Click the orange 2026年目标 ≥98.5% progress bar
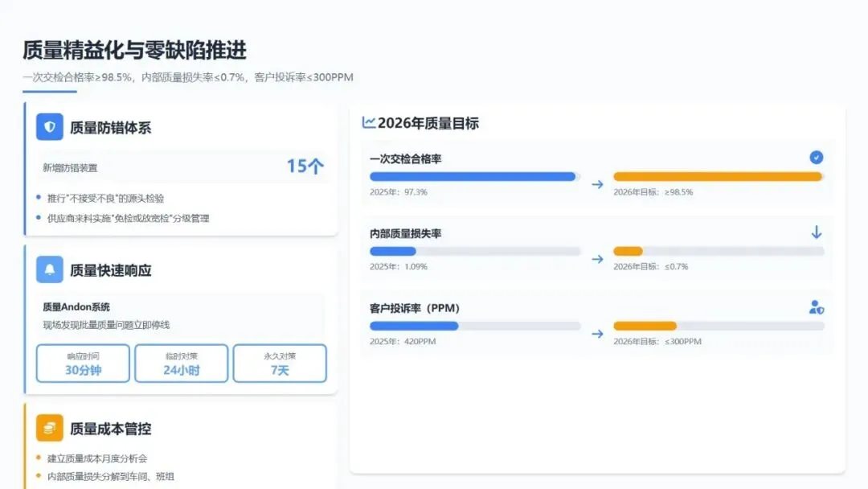The image size is (868, 489). click(717, 176)
